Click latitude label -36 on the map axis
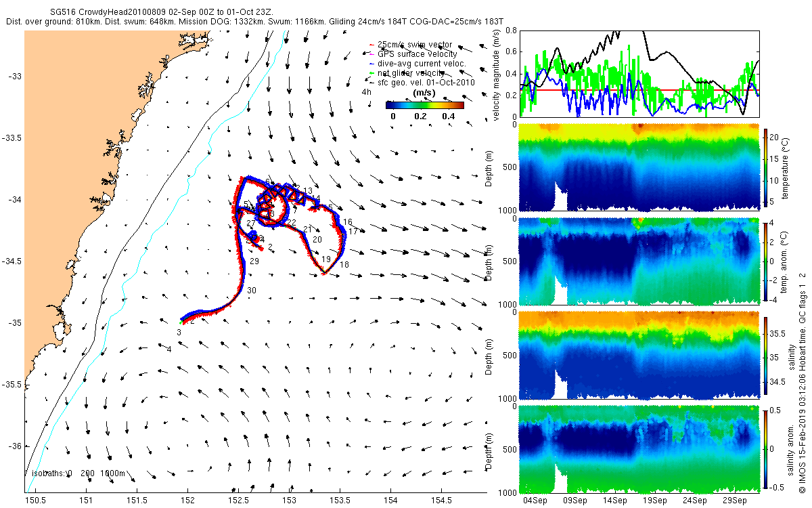 pos(15,446)
